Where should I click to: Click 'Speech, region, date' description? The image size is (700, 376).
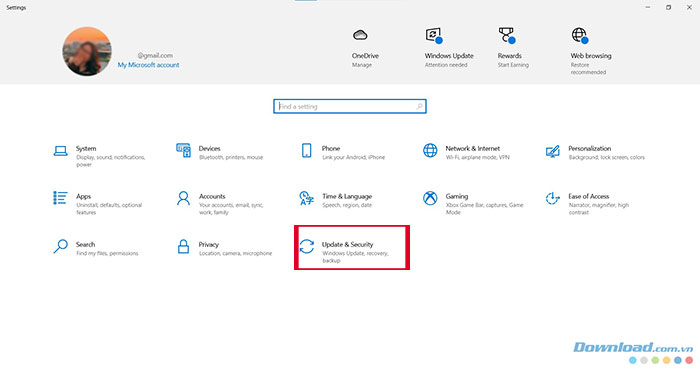click(x=347, y=205)
